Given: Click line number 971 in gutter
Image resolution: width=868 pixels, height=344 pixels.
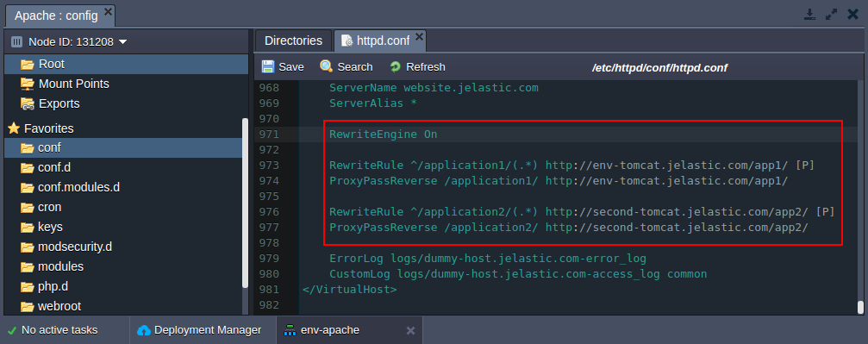Looking at the screenshot, I should pyautogui.click(x=269, y=134).
